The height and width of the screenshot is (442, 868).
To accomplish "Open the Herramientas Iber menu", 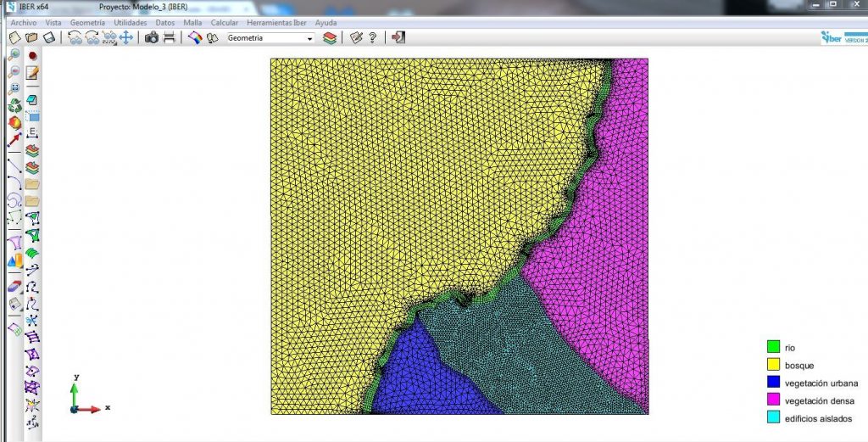I will (x=276, y=23).
